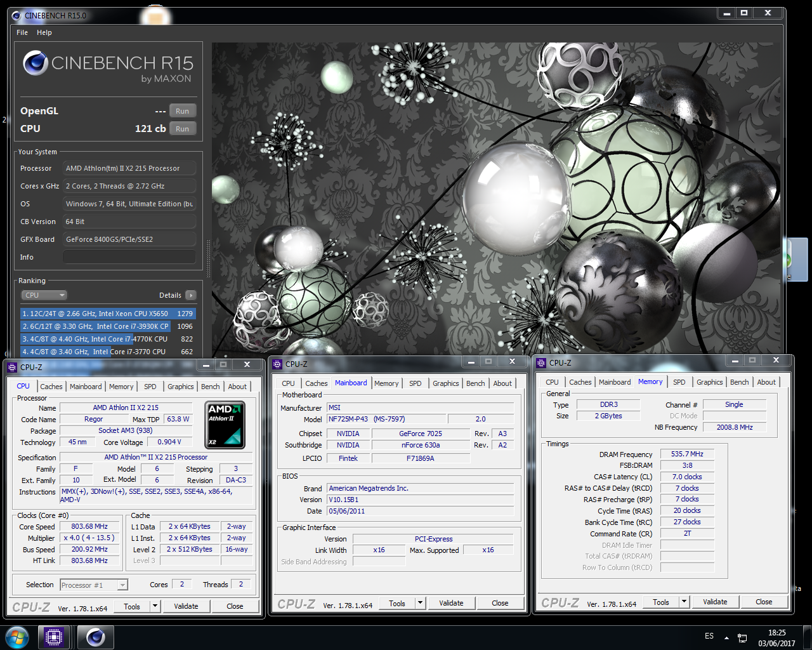Click memory Size value 2 GBytes
Image resolution: width=812 pixels, height=650 pixels.
point(608,416)
